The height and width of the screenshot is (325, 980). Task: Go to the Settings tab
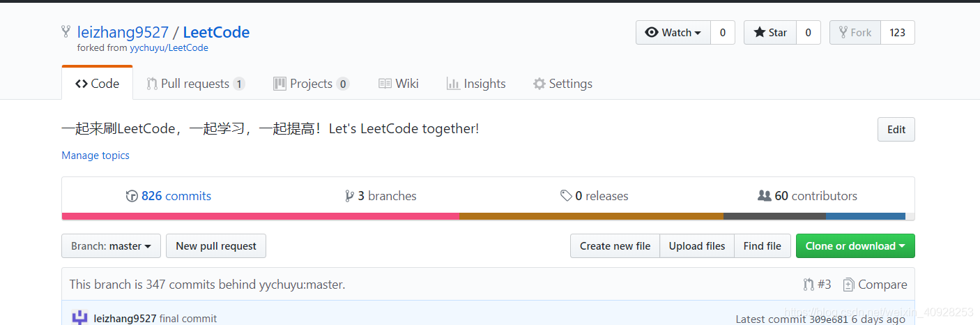click(x=562, y=84)
